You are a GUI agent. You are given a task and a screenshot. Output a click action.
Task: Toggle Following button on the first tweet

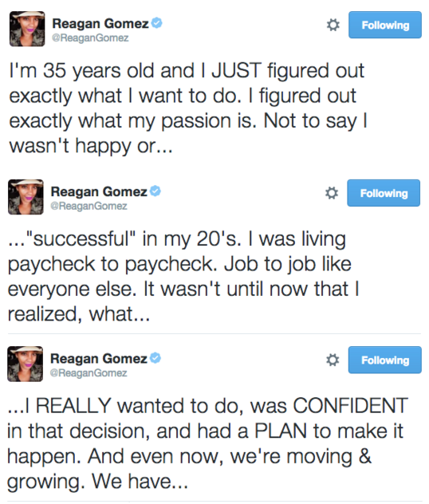coord(385,25)
